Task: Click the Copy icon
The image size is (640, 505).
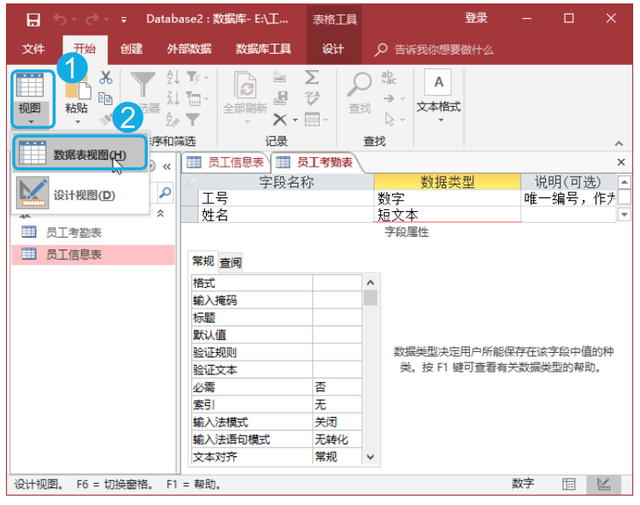Action: [105, 98]
